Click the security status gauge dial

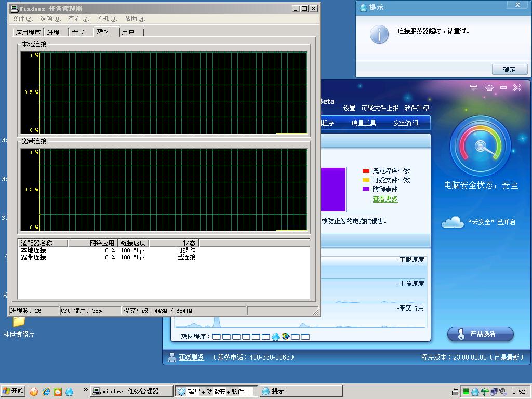[x=480, y=146]
